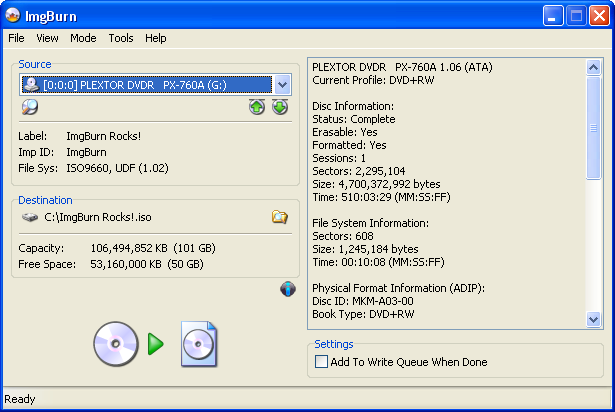615x412 pixels.
Task: Minimize the ImgBurn window
Action: [x=553, y=16]
